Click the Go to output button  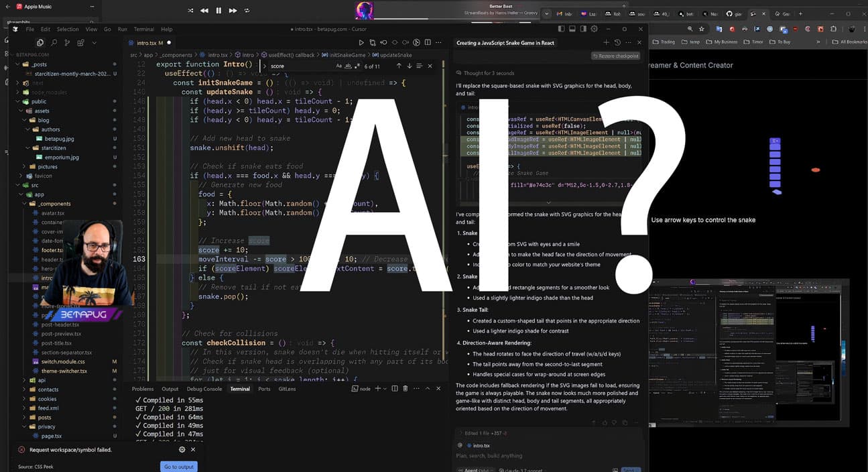pos(178,467)
